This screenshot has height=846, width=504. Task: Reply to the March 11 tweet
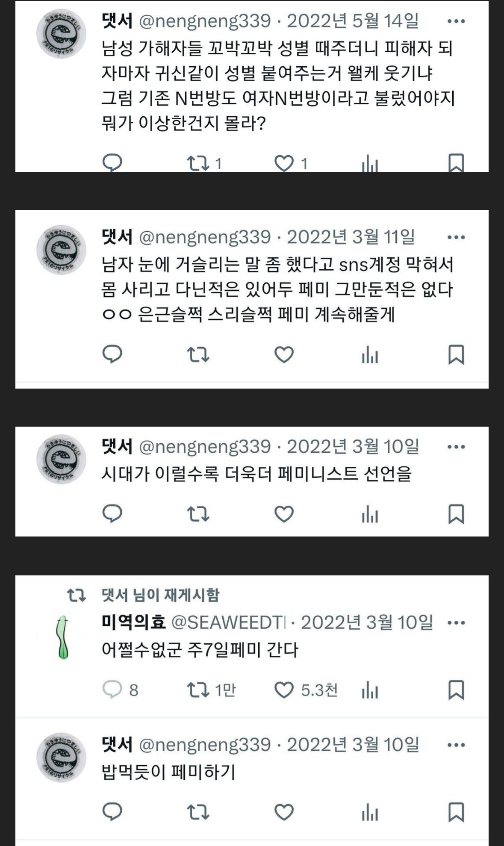(112, 355)
